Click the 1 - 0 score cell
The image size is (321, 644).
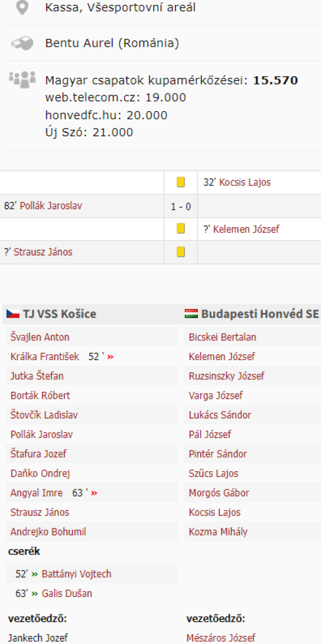tap(181, 206)
